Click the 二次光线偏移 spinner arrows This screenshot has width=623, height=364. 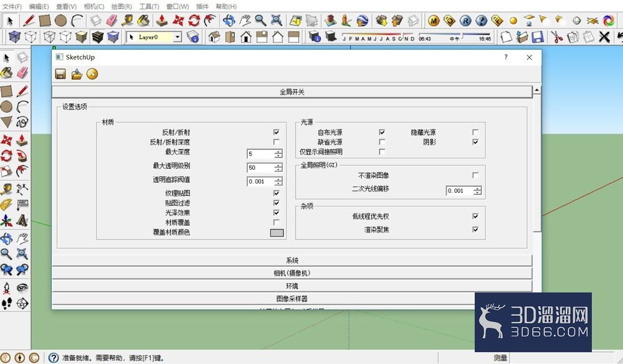(477, 191)
